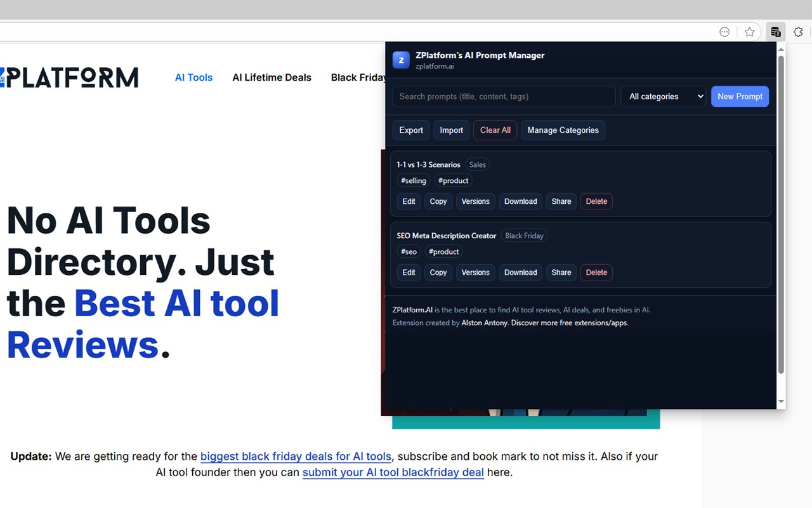Screen dimensions: 812x508
Task: Clear All saved prompts
Action: [495, 130]
